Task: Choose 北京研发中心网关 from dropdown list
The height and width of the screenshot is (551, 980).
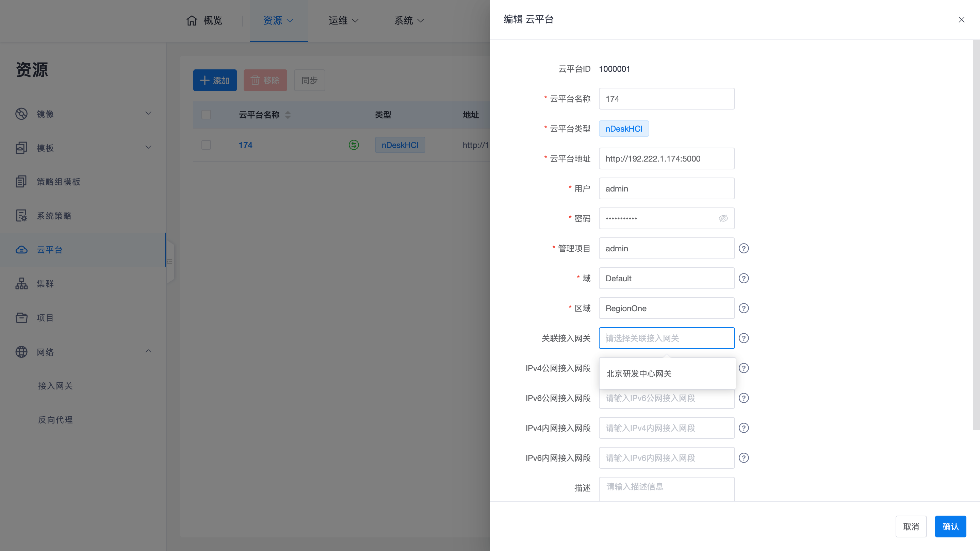Action: pos(639,373)
